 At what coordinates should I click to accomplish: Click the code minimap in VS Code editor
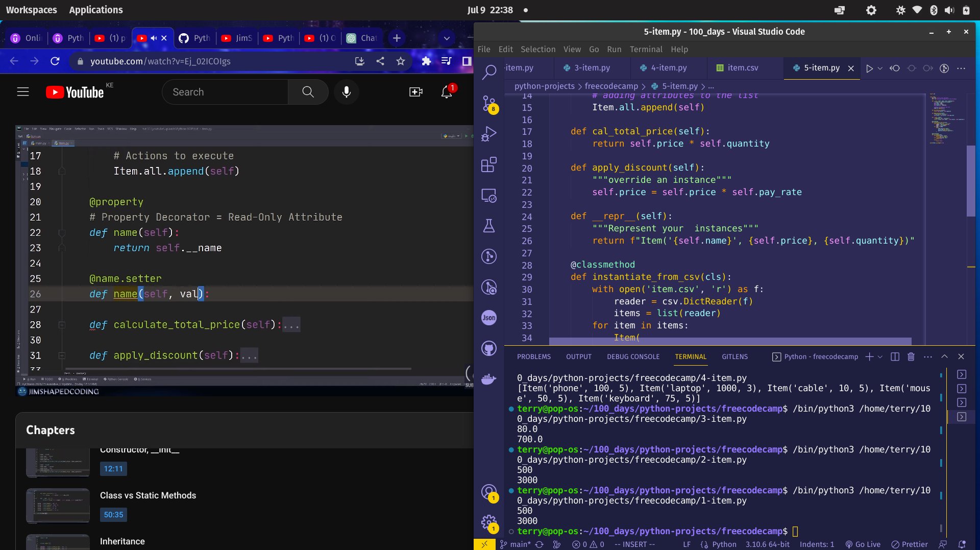pos(946,118)
